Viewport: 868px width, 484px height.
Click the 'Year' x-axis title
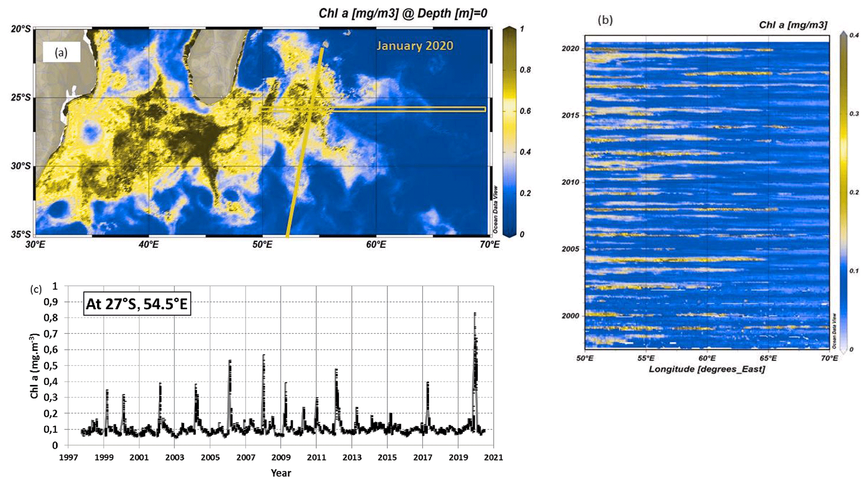pos(281,473)
